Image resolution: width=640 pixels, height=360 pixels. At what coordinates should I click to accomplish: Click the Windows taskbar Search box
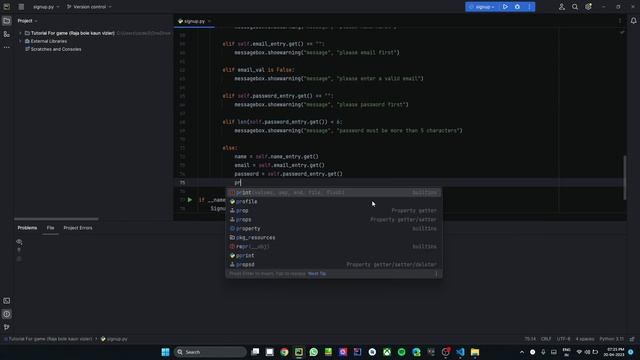tap(211, 352)
